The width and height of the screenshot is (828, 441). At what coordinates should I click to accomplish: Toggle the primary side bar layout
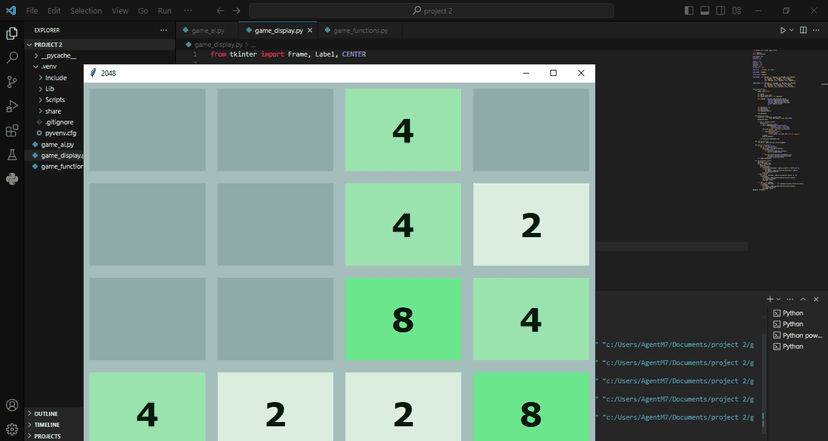689,11
